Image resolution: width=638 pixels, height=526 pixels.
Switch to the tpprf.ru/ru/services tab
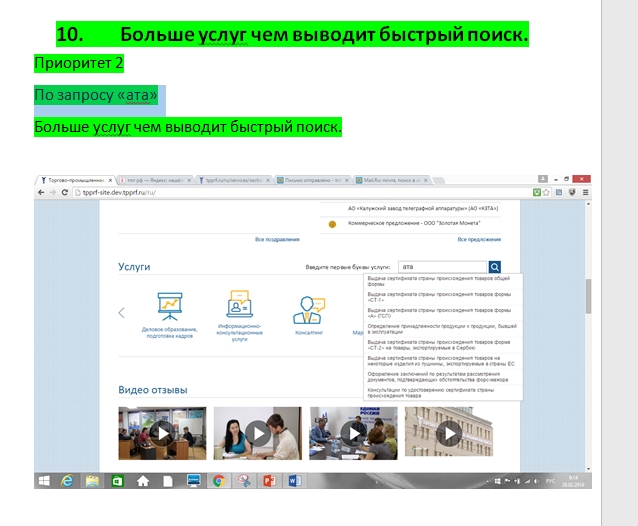233,180
